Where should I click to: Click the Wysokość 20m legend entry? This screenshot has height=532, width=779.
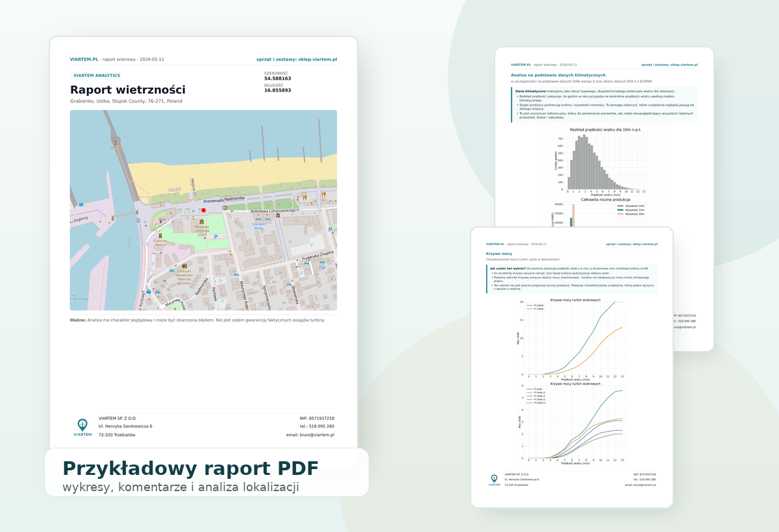[x=631, y=214]
